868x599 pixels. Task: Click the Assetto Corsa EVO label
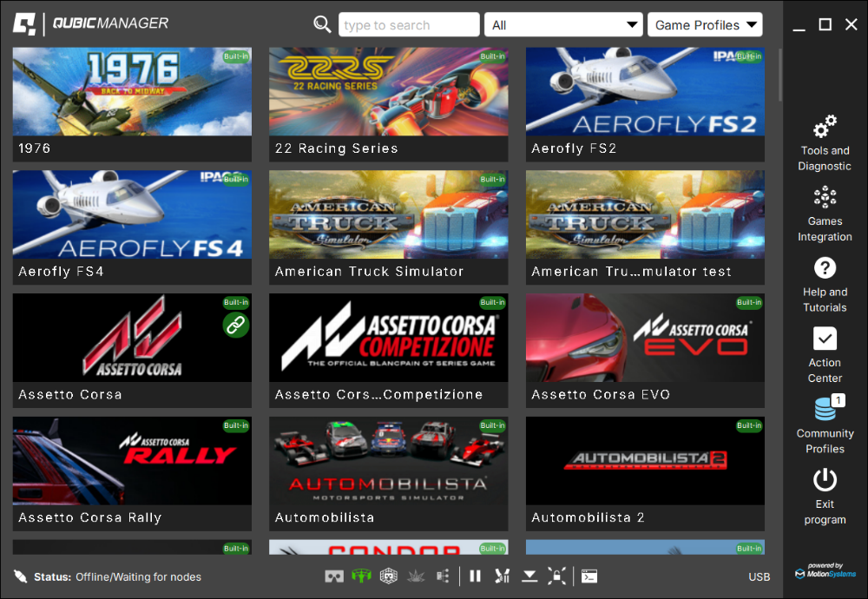click(601, 395)
